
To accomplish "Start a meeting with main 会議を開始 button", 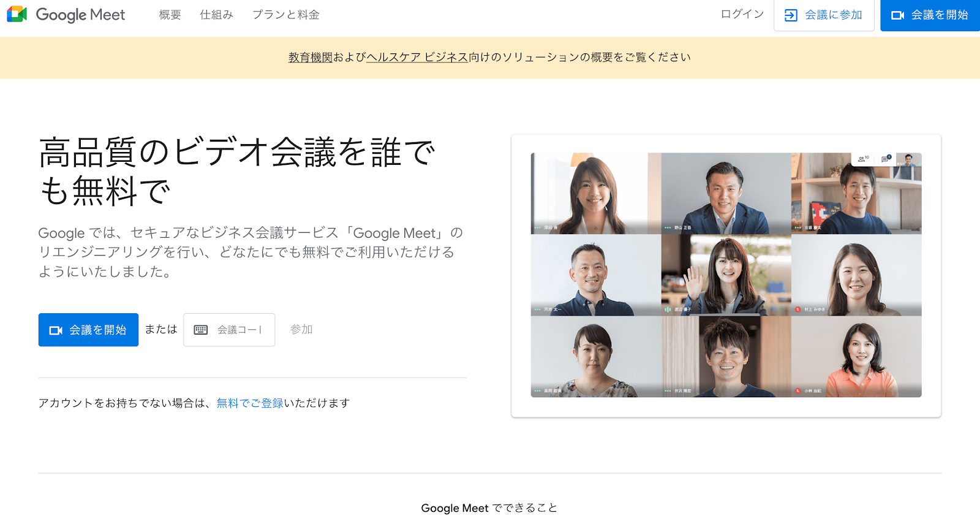I will click(88, 330).
